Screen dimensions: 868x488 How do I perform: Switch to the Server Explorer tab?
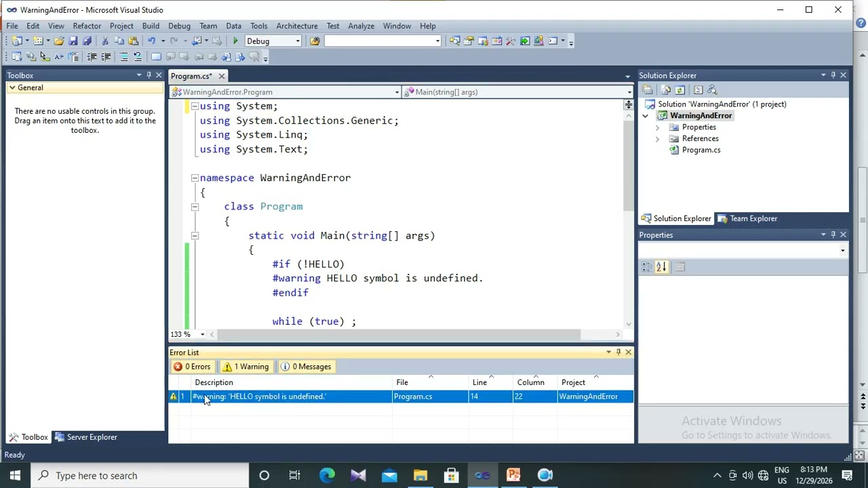(x=86, y=437)
